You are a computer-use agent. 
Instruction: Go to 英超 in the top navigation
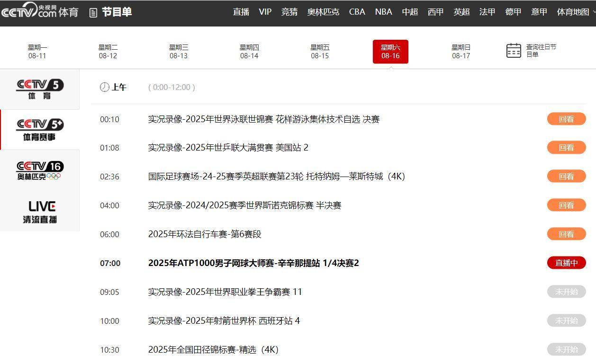tap(461, 12)
